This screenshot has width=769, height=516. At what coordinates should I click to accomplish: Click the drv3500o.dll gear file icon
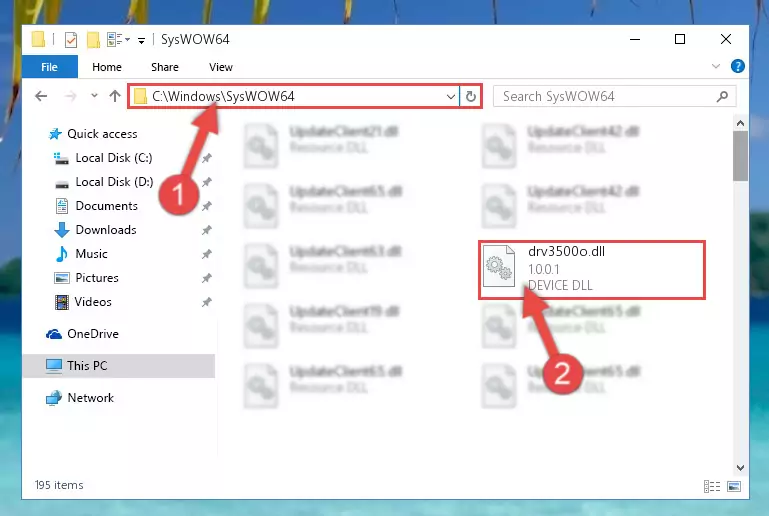[x=499, y=266]
